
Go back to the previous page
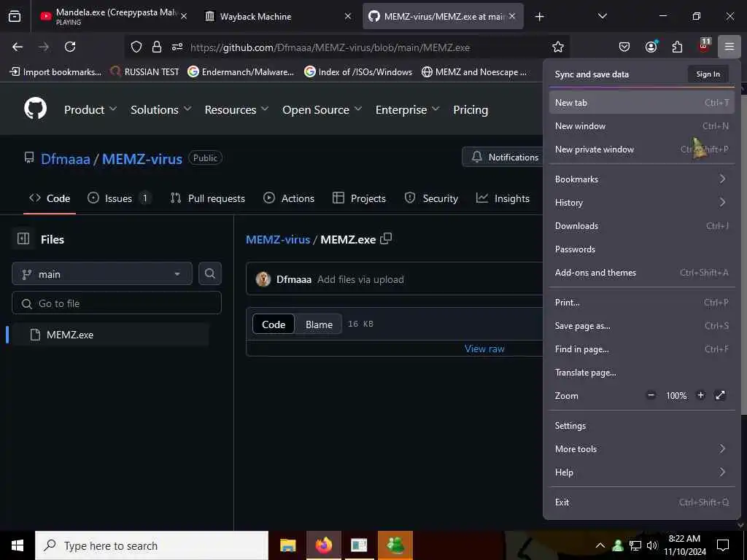[18, 47]
